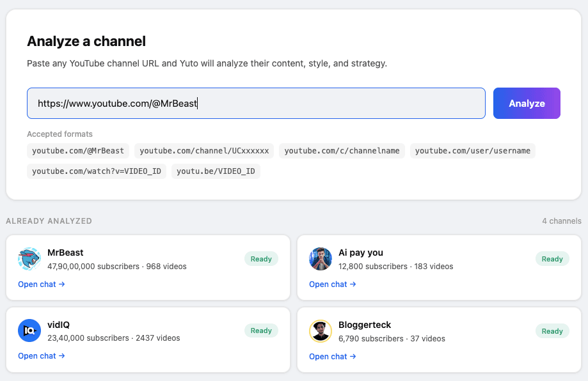Click '12,800 subscribers · 183 videos' text
Screen dimensions: 588x381
395,267
